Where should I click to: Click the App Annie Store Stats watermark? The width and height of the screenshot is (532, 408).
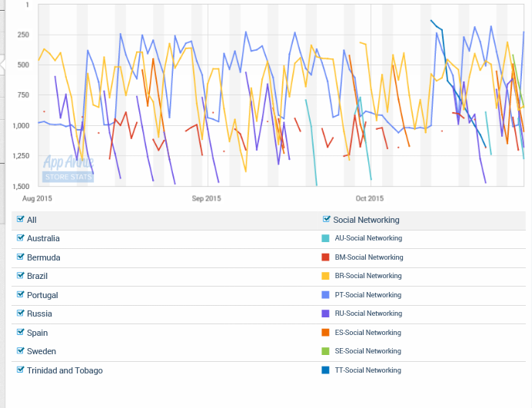(x=68, y=169)
